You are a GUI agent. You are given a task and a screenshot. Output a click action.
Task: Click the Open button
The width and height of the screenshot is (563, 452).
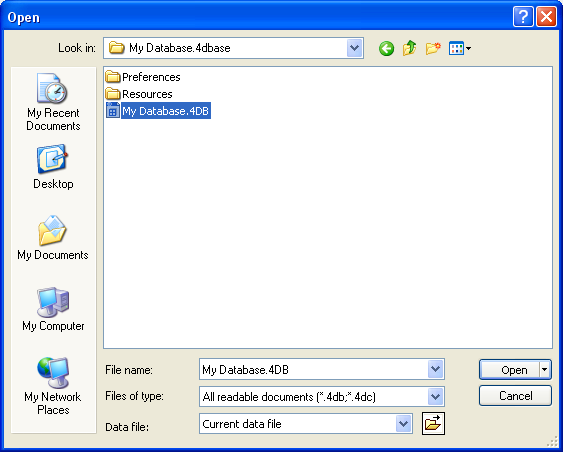510,369
